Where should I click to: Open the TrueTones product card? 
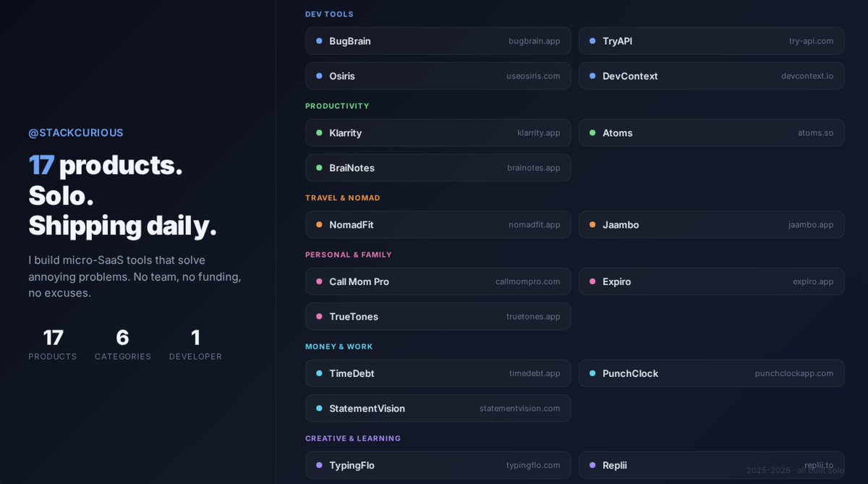click(x=438, y=317)
